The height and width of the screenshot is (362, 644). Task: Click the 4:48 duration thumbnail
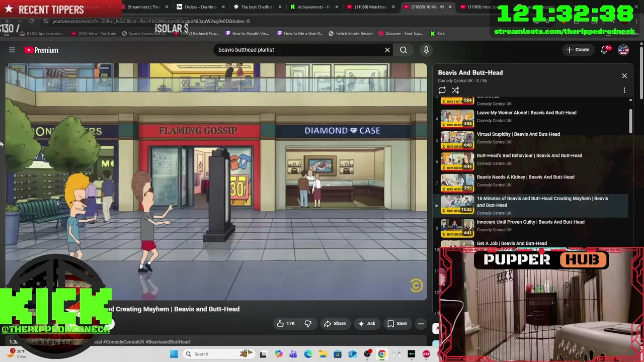pyautogui.click(x=457, y=140)
